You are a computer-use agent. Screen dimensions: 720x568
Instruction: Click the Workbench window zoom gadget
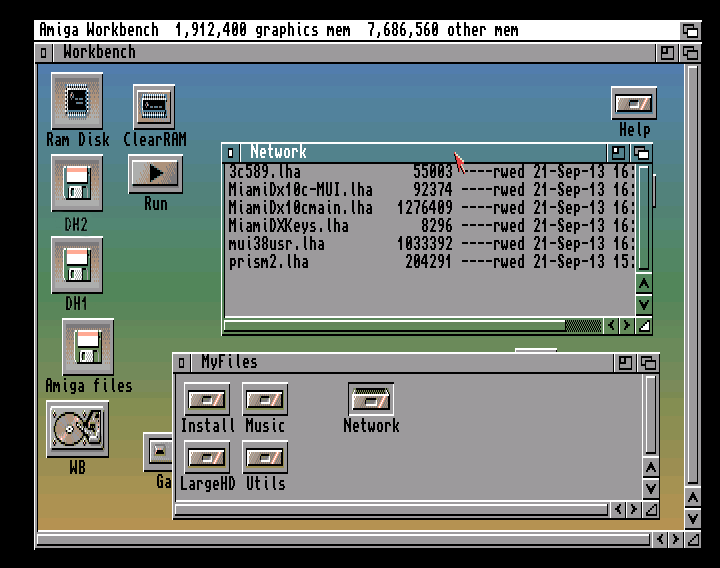(x=667, y=53)
